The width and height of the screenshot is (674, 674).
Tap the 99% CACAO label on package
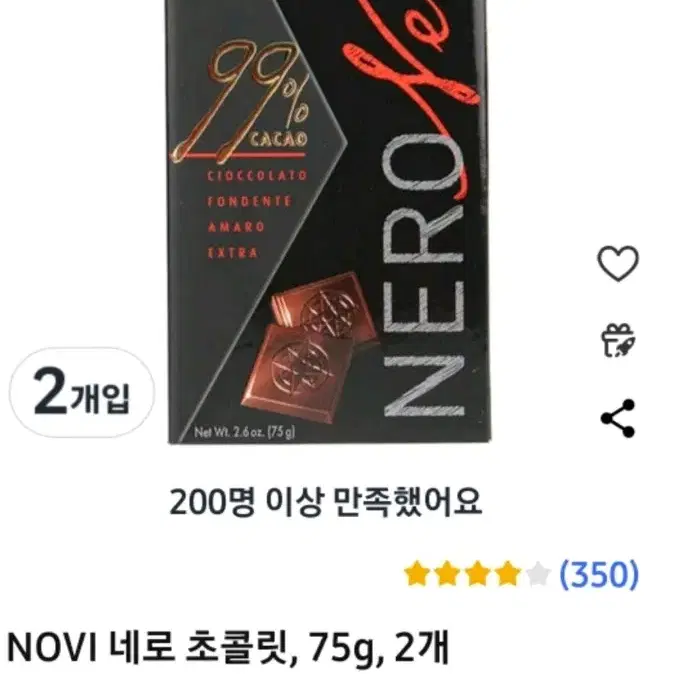click(241, 102)
